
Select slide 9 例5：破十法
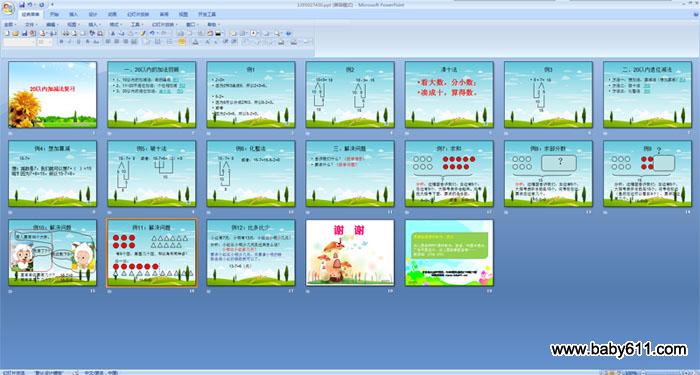point(151,174)
